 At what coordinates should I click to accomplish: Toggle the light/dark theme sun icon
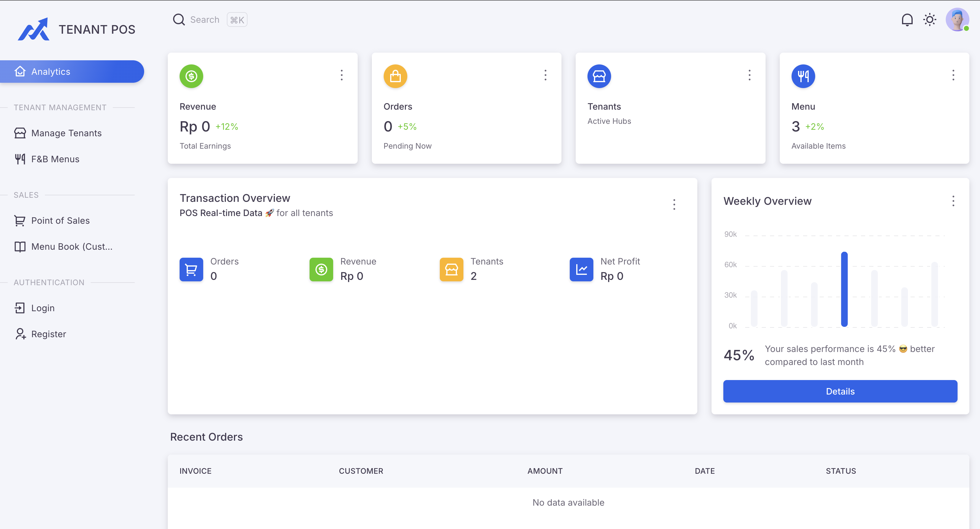(930, 20)
